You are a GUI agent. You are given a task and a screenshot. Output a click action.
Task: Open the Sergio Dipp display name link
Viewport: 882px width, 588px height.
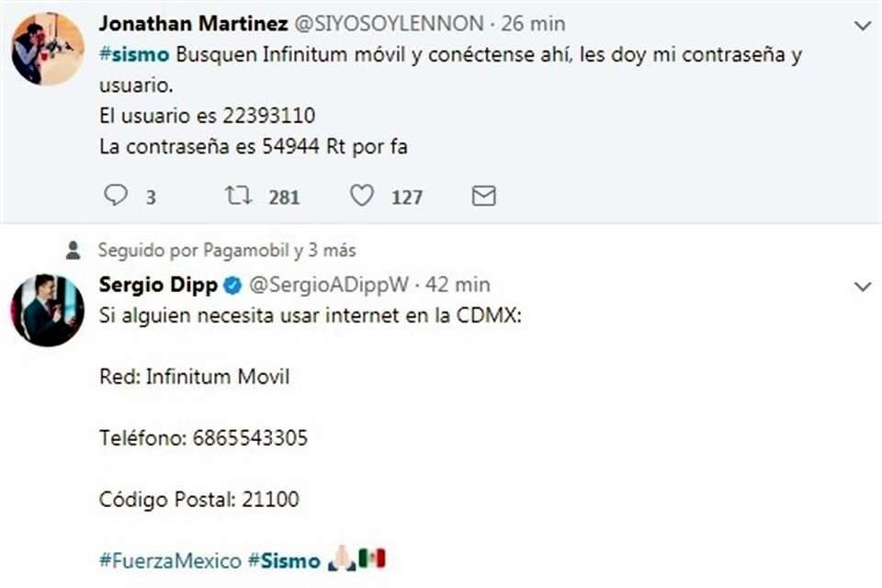pos(158,285)
